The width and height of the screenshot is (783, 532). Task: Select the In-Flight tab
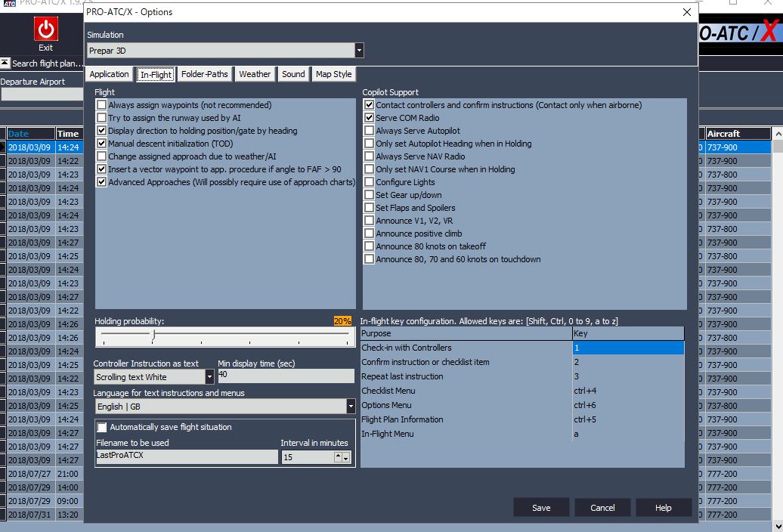click(156, 74)
